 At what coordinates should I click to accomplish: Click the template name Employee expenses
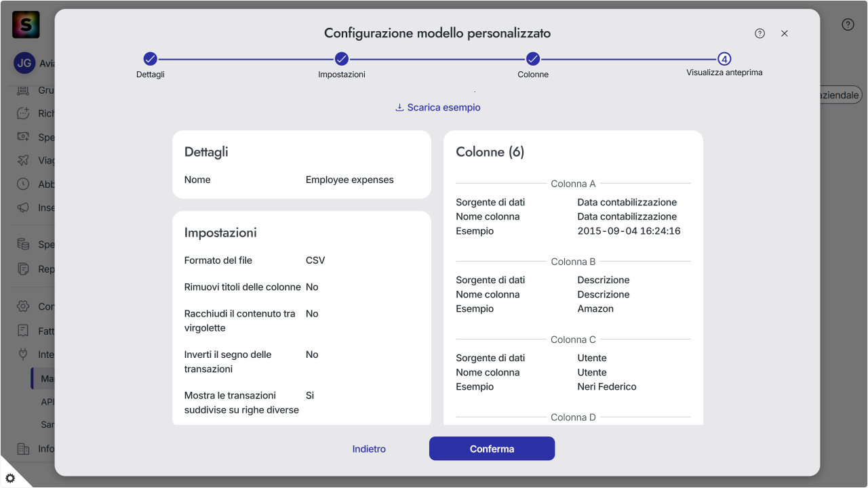coord(350,180)
